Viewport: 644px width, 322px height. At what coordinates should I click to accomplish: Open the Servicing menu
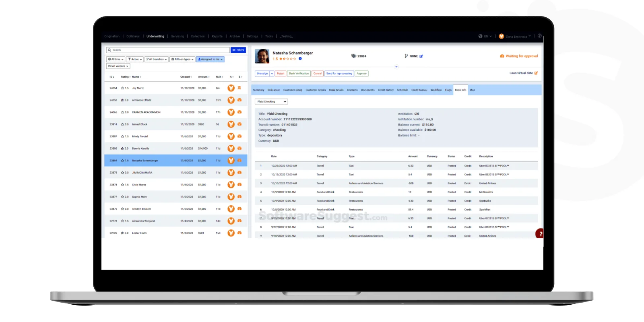178,36
